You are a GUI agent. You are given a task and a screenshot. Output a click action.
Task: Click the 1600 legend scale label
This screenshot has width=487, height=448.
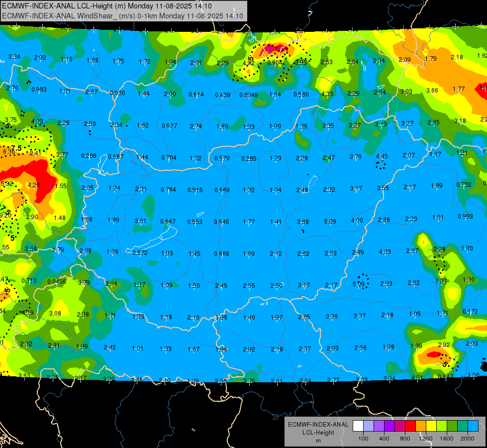[446, 439]
